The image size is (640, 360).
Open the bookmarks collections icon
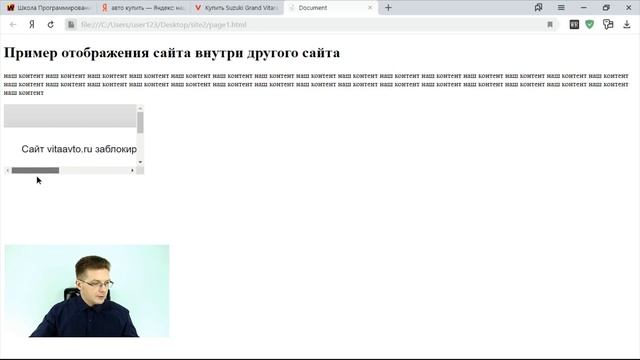click(x=538, y=7)
